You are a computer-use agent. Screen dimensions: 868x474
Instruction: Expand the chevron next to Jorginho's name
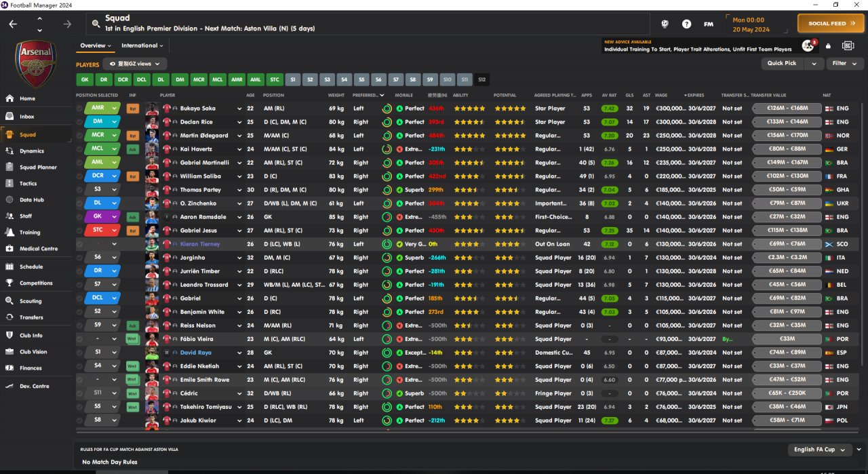coord(239,258)
